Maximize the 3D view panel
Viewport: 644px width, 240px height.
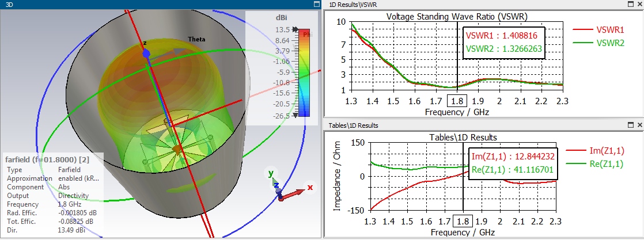pos(316,4)
